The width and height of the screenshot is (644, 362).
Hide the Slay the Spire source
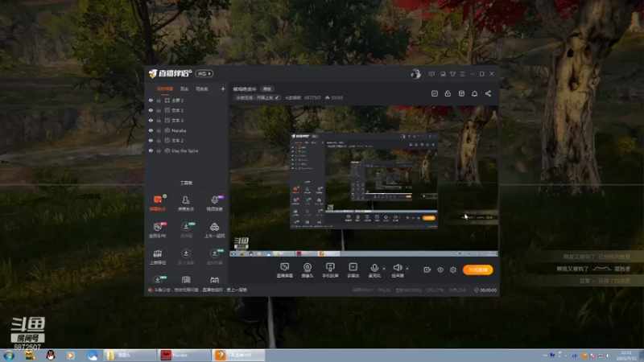[x=151, y=150]
